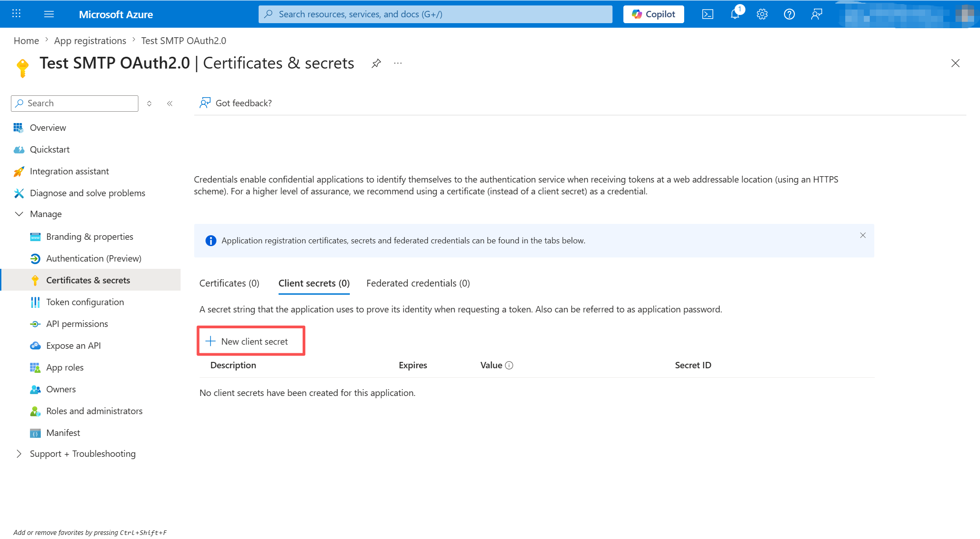Click the API permissions icon

click(x=35, y=324)
